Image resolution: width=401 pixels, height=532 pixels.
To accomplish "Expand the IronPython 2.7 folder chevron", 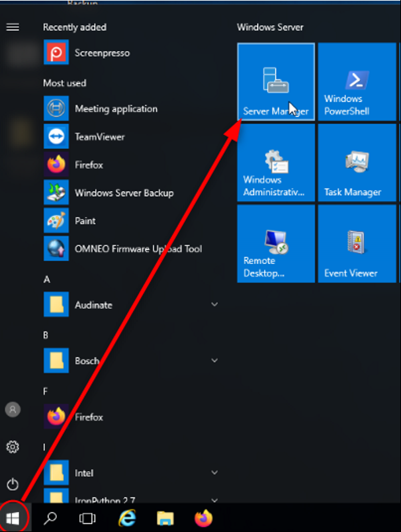I will coord(214,500).
